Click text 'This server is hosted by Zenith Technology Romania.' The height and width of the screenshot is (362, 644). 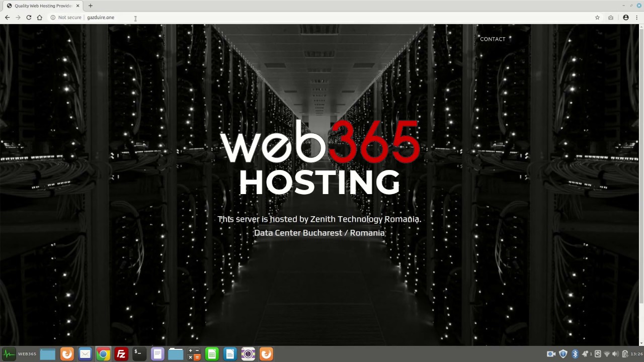(319, 219)
